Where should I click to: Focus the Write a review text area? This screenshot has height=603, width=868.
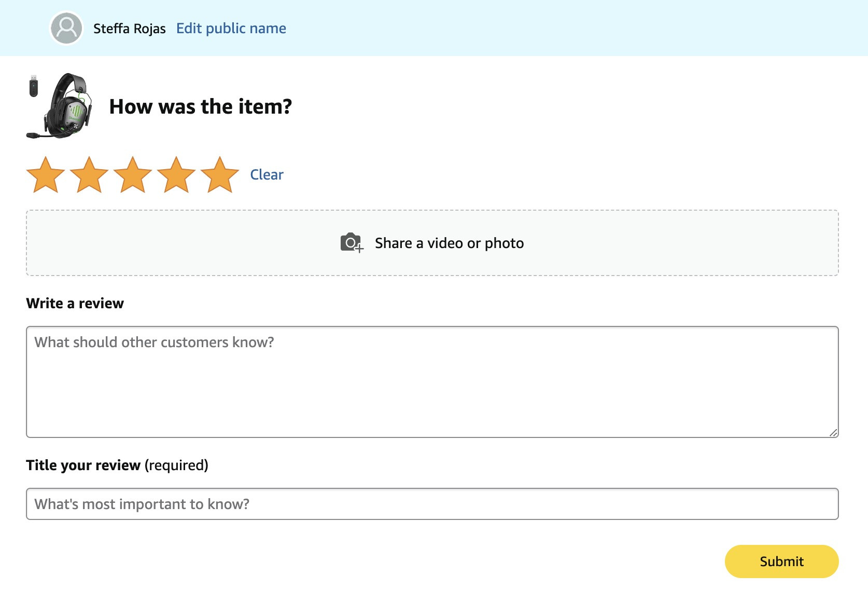432,382
